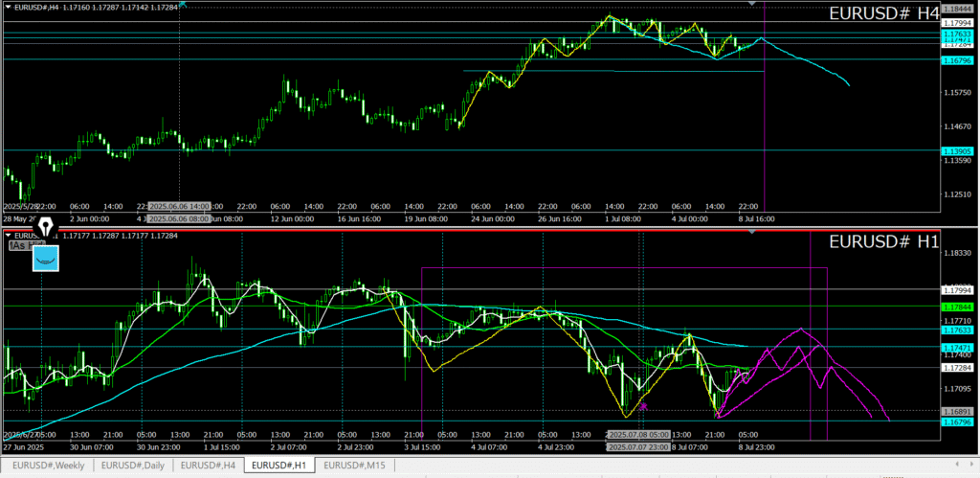Click the gray chart shift triangle on H4 chart

coord(752,4)
